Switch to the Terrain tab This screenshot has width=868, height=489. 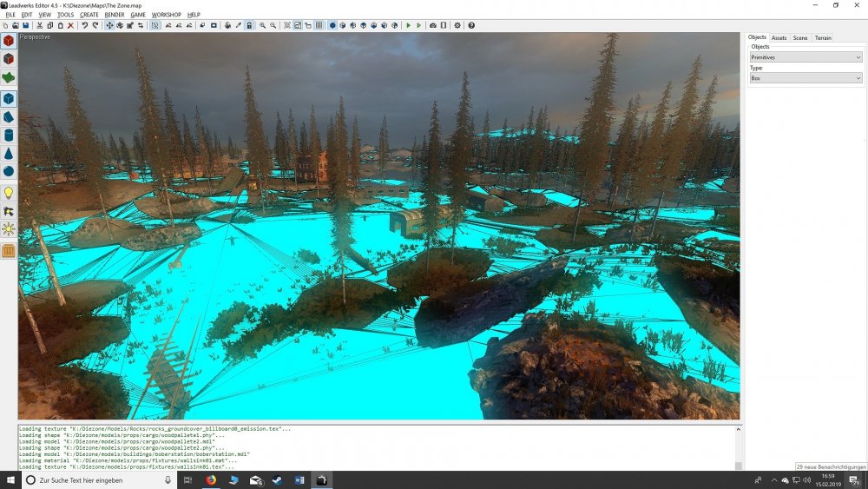pyautogui.click(x=823, y=37)
